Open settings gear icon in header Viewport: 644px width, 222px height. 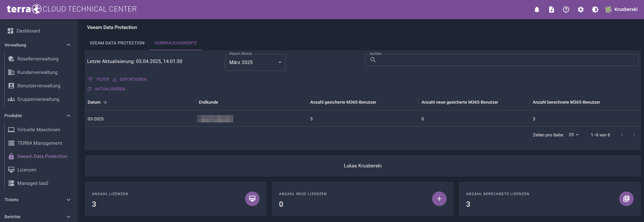581,9
